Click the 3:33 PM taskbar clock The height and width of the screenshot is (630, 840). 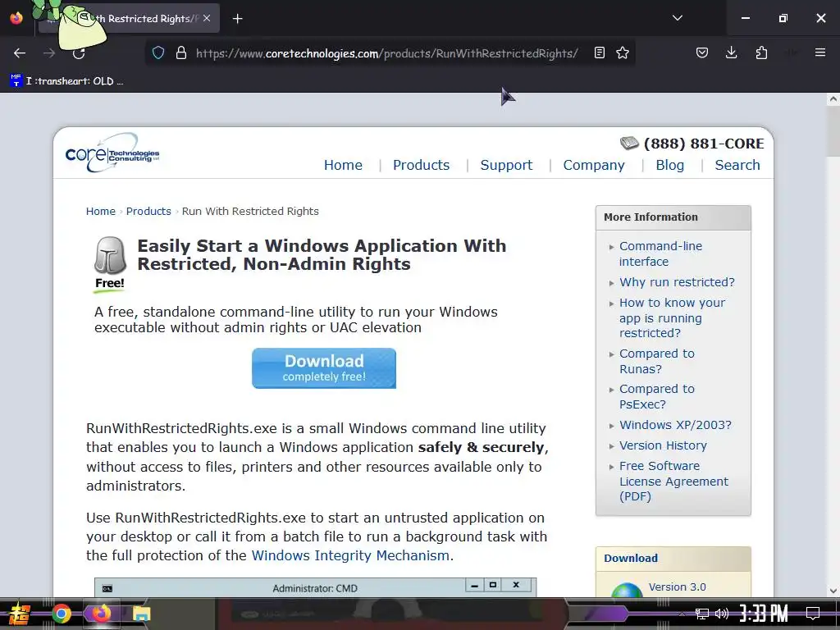click(764, 614)
